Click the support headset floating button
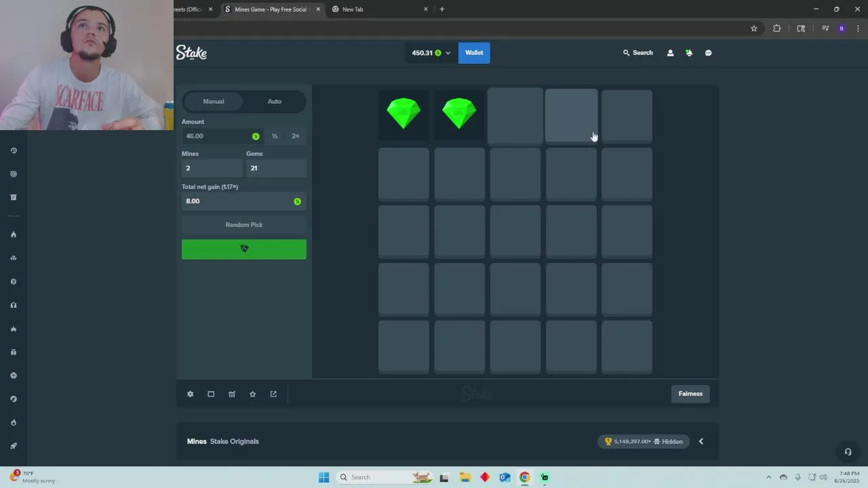This screenshot has height=488, width=868. click(x=848, y=452)
